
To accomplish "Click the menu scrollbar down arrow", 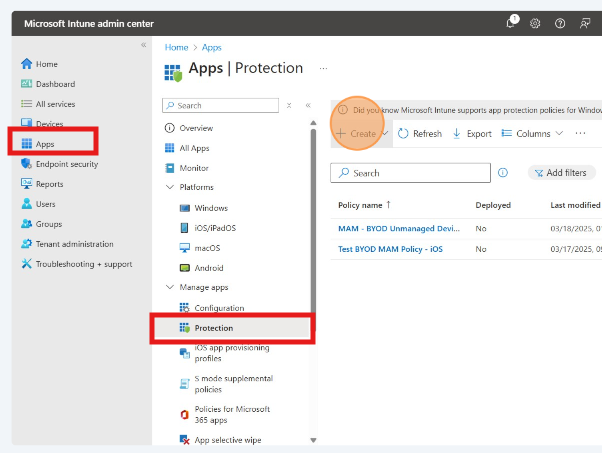I will (x=313, y=440).
